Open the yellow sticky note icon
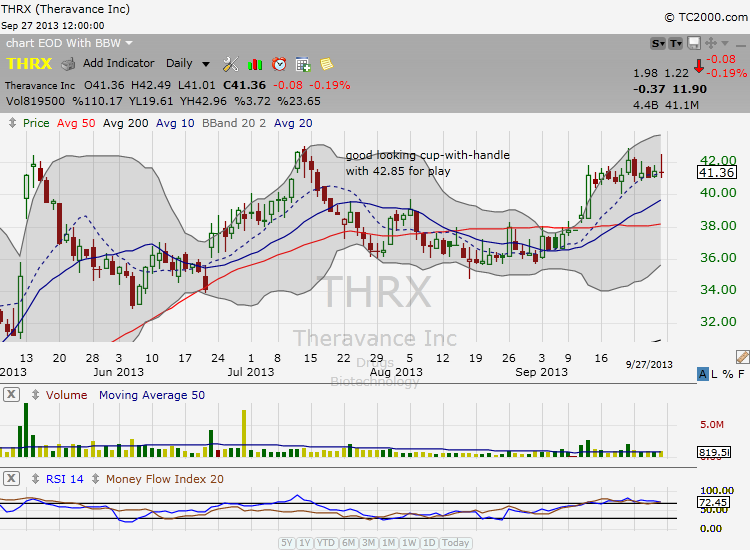 tap(327, 64)
